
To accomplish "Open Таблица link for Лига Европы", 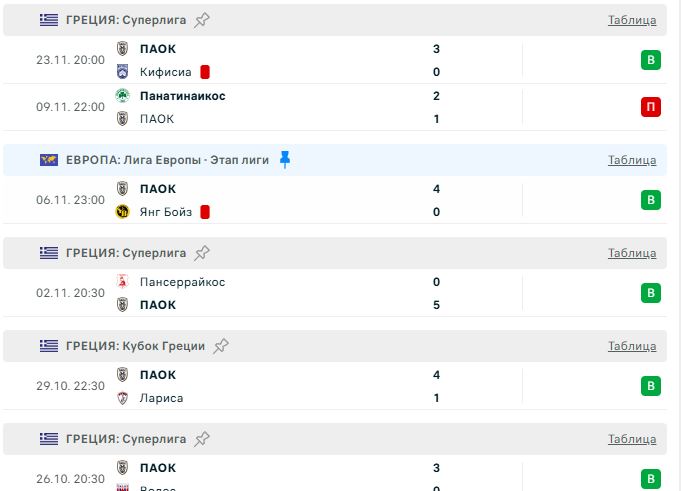I will [632, 160].
